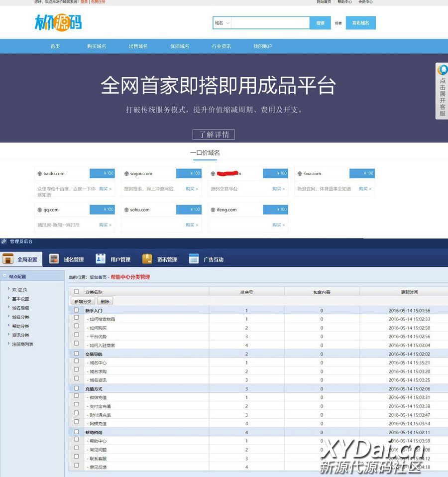The height and width of the screenshot is (477, 448).
Task: Click the 用户管理 badge icon
Action: point(101,259)
